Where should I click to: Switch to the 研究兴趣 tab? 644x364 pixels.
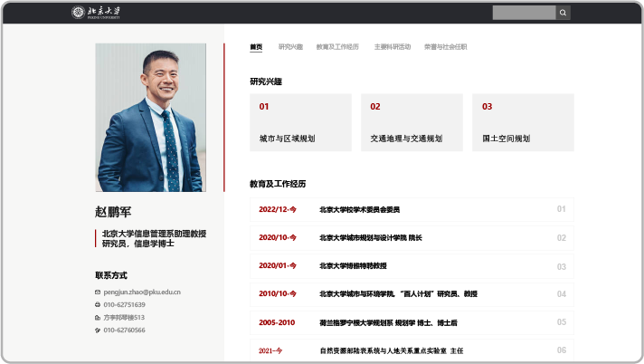290,47
